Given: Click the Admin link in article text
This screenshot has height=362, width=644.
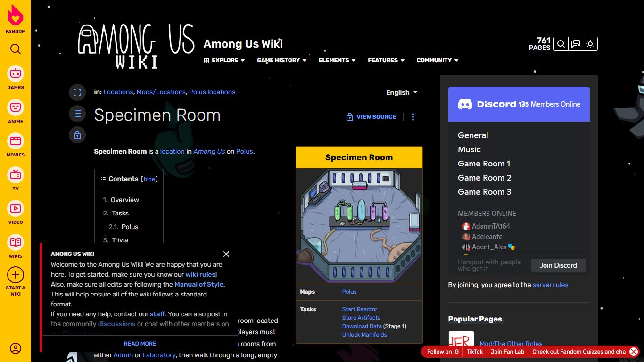Looking at the screenshot, I should 123,355.
